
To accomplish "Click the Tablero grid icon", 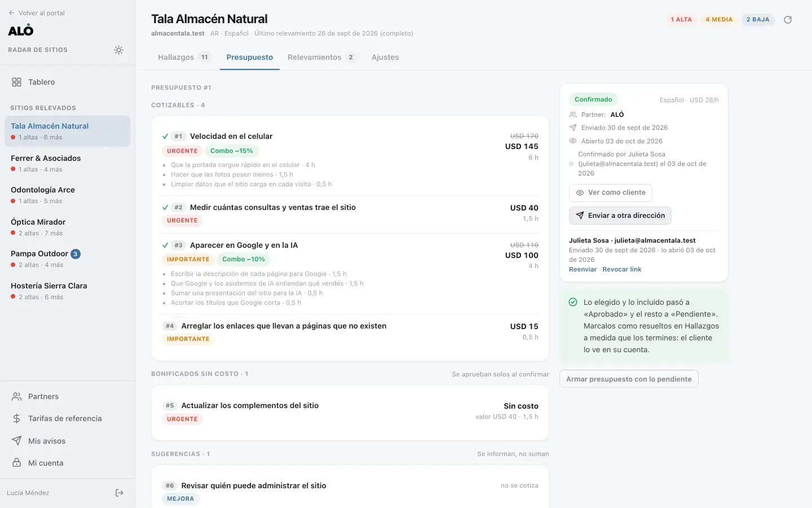I will [17, 82].
